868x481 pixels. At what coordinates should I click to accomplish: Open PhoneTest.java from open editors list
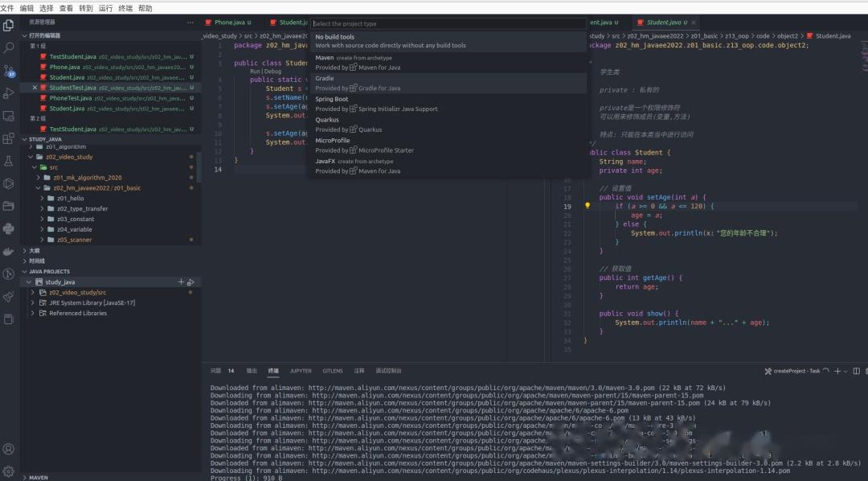[111, 98]
